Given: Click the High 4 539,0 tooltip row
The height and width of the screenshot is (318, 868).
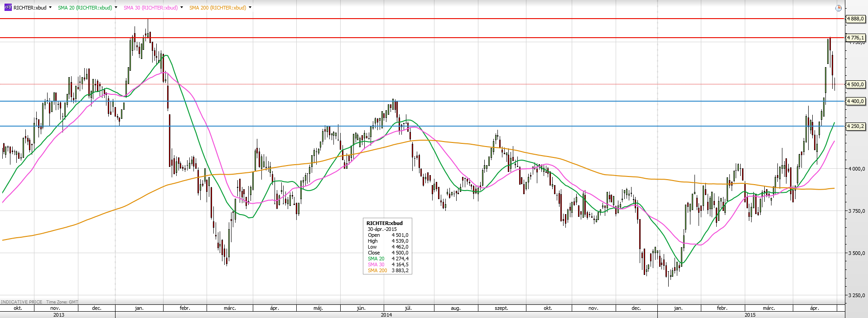Looking at the screenshot, I should (388, 241).
